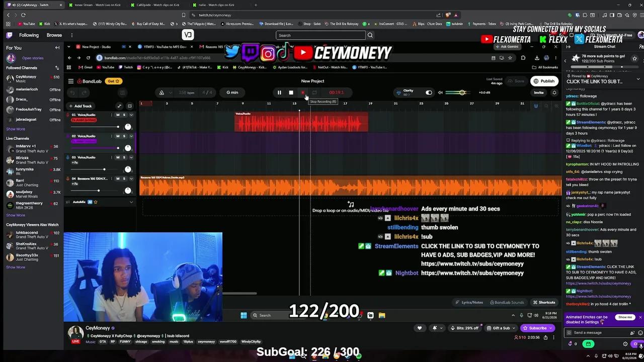Click the Undo arrow in BandLab
Screen dimensions: 644x362
click(72, 93)
